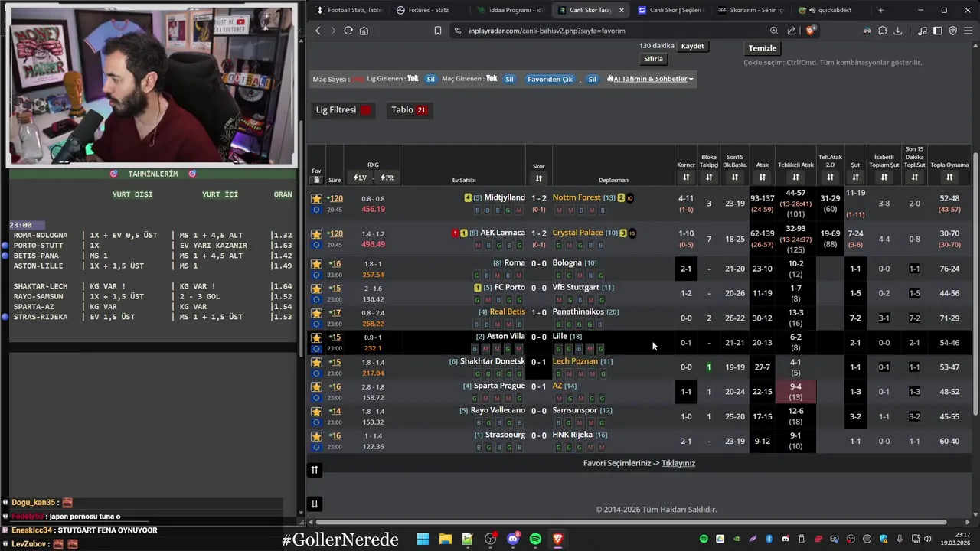The width and height of the screenshot is (980, 551).
Task: Sort table by Atak column arrows
Action: point(763,178)
